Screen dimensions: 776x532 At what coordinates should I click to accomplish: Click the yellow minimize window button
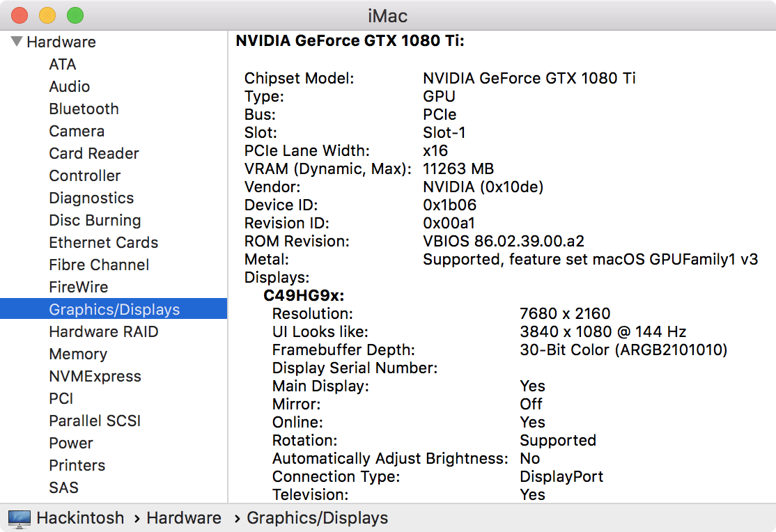click(47, 15)
